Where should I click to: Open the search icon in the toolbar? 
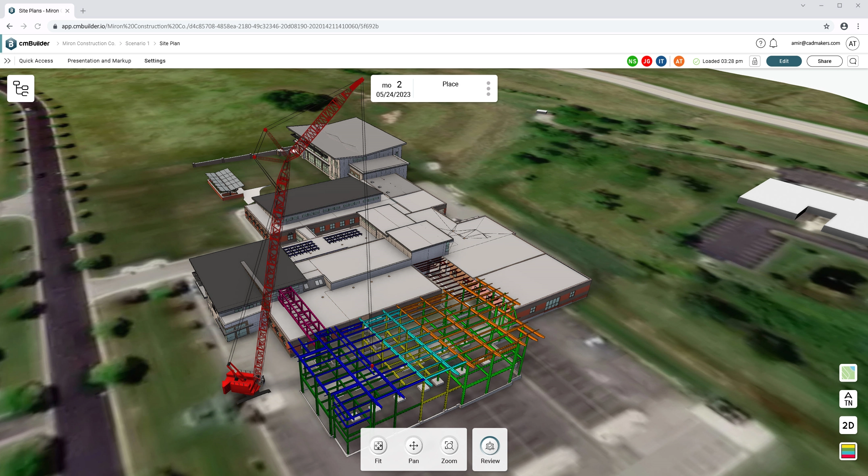coord(853,61)
